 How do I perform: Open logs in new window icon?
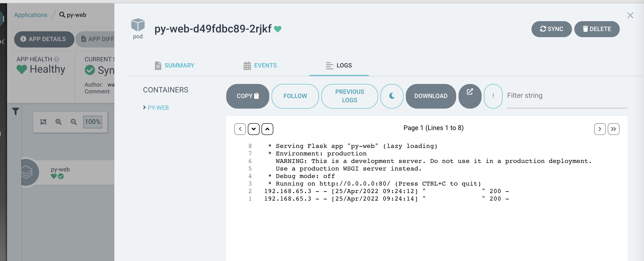pyautogui.click(x=470, y=96)
